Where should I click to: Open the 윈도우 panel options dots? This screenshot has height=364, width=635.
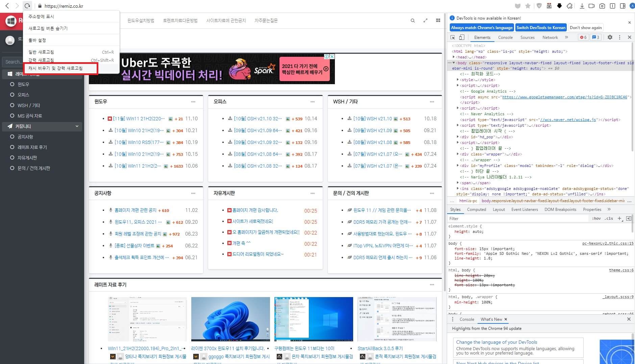pyautogui.click(x=193, y=101)
